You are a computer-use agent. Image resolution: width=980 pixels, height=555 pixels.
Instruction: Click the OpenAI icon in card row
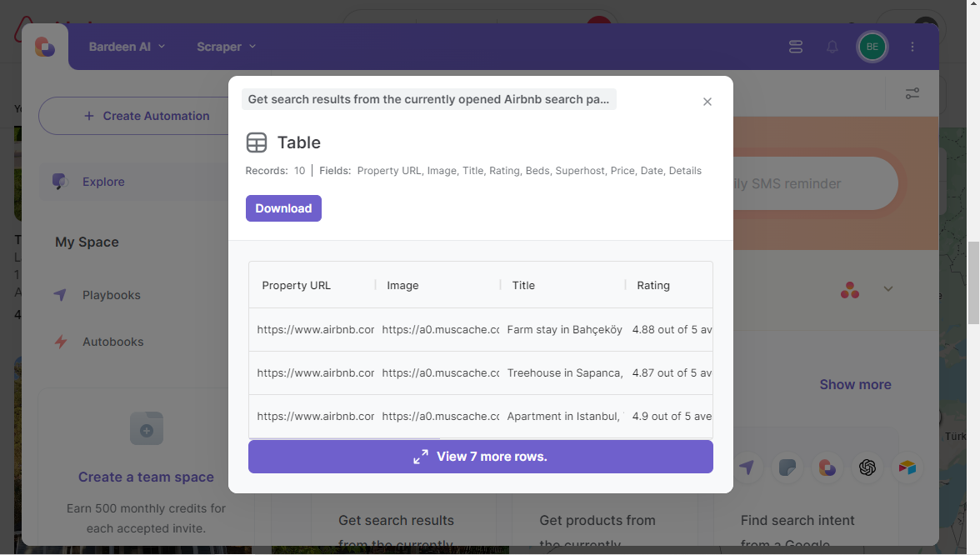867,467
